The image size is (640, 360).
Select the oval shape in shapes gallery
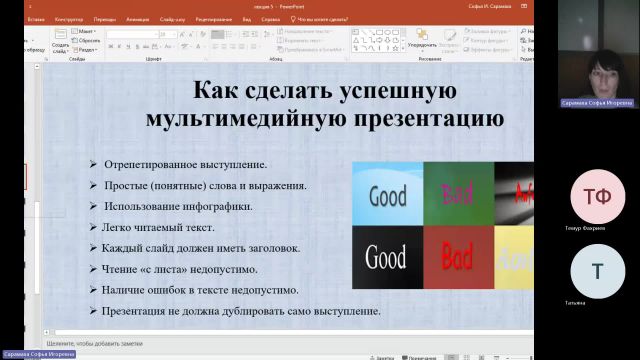pyautogui.click(x=387, y=32)
